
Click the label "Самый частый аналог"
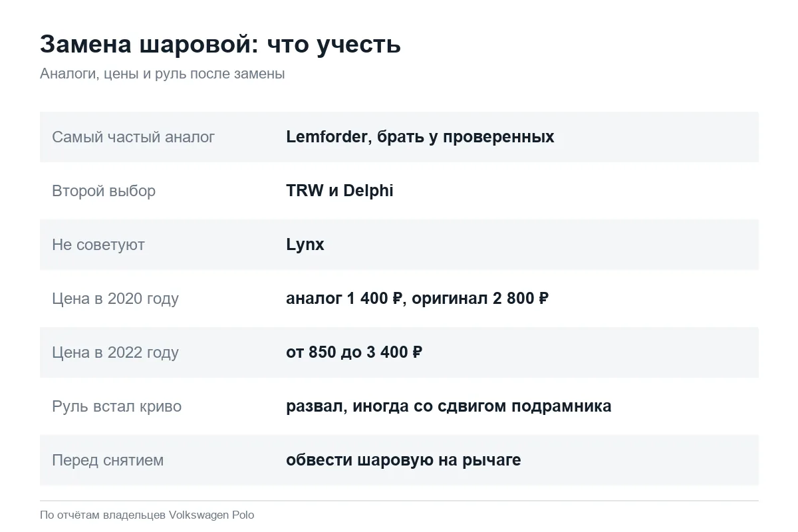[x=134, y=137]
